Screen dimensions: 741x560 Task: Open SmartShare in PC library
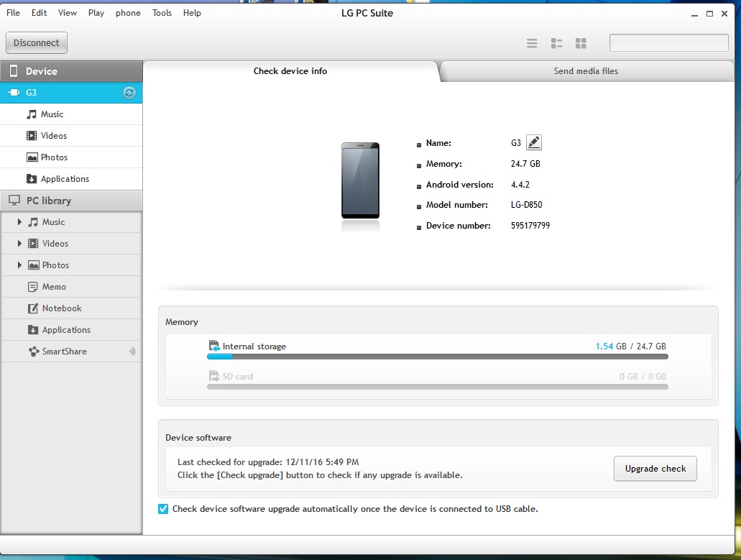[71, 352]
